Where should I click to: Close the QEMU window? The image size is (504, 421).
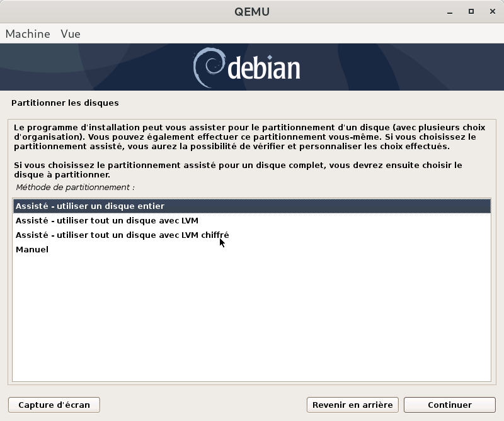[x=490, y=11]
